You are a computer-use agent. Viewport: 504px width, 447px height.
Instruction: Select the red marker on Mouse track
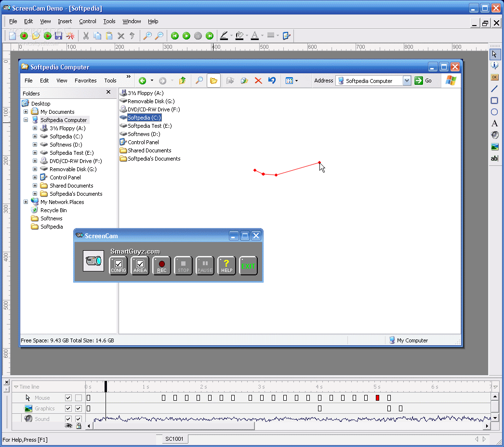[377, 398]
